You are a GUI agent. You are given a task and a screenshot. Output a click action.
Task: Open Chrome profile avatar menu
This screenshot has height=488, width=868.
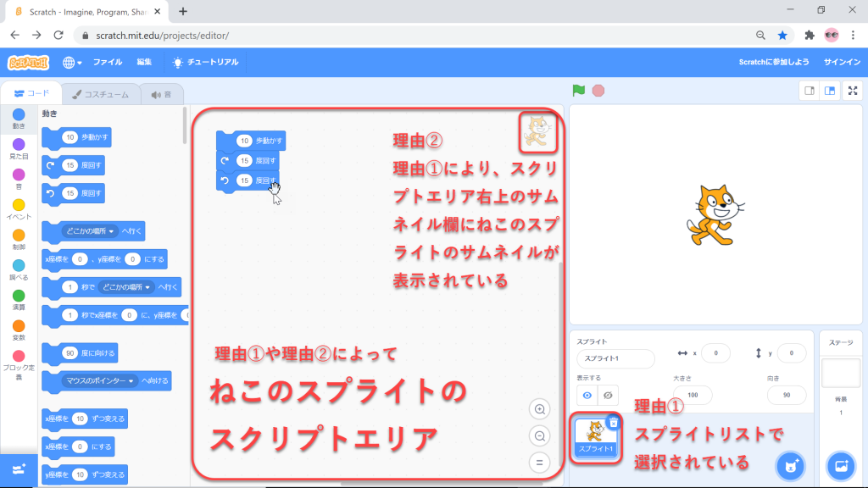(x=832, y=36)
